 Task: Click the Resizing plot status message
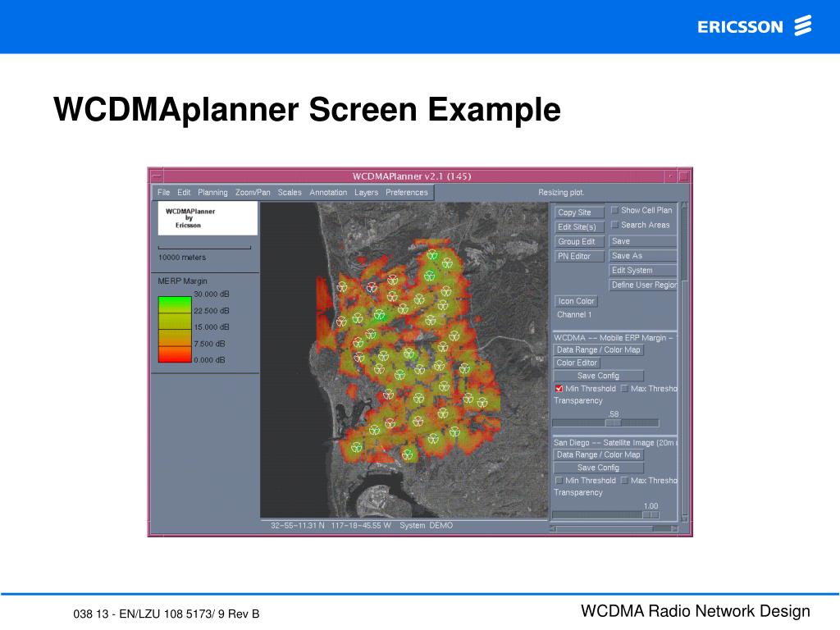(x=561, y=192)
